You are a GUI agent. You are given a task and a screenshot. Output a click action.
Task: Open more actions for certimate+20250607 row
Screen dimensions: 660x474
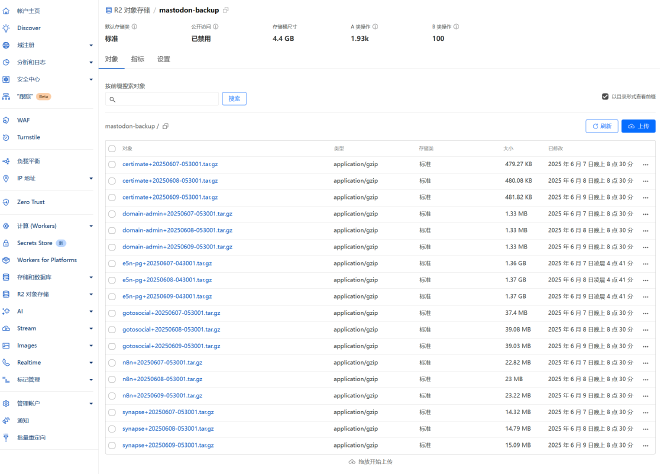pyautogui.click(x=645, y=165)
